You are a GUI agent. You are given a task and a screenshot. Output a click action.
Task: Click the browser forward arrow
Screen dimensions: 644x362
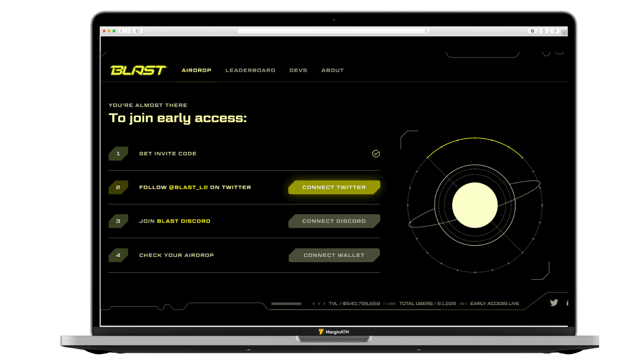[x=128, y=31]
